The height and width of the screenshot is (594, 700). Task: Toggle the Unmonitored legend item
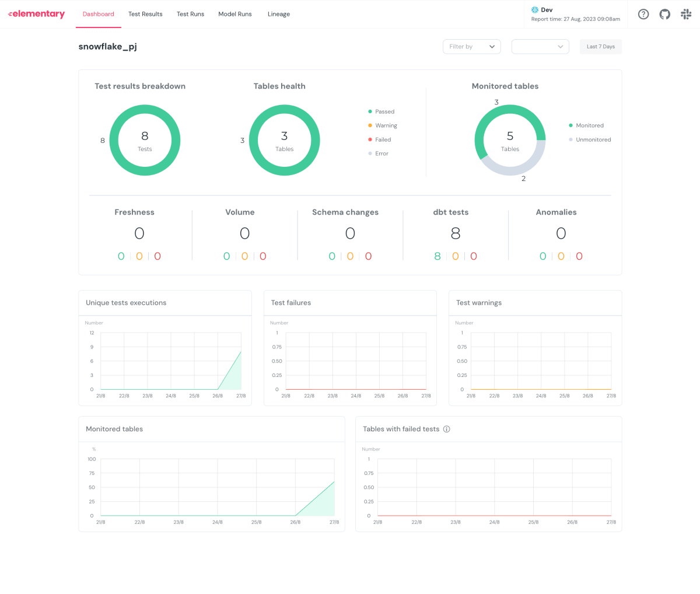(x=590, y=139)
